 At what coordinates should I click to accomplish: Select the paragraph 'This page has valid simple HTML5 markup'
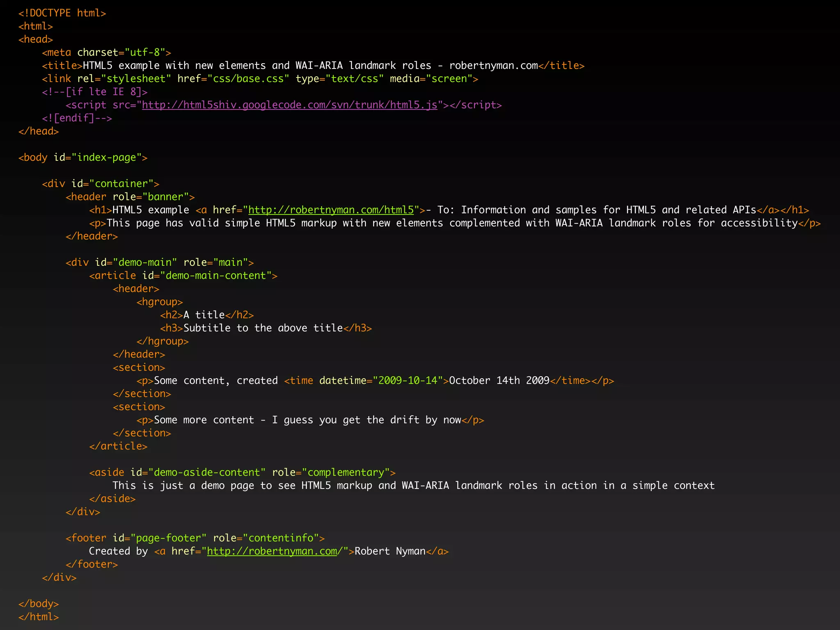(455, 223)
